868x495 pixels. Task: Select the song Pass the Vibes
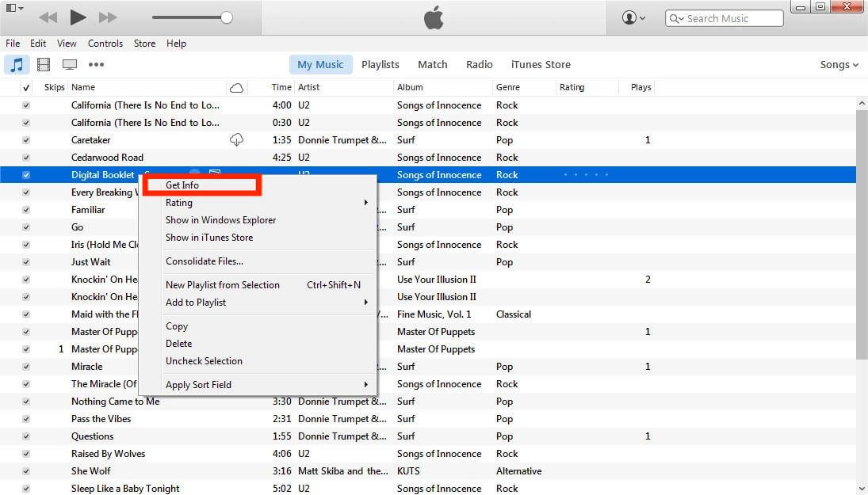[101, 419]
